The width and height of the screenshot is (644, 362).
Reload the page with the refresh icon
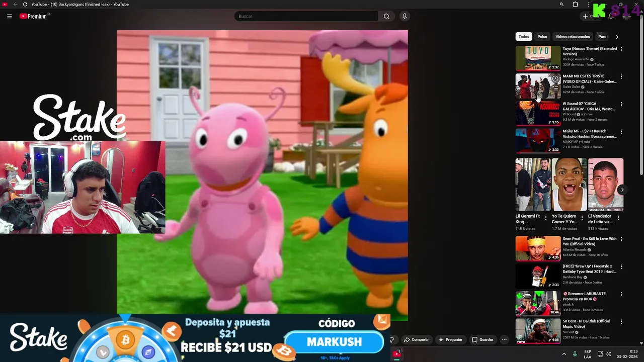[x=25, y=4]
